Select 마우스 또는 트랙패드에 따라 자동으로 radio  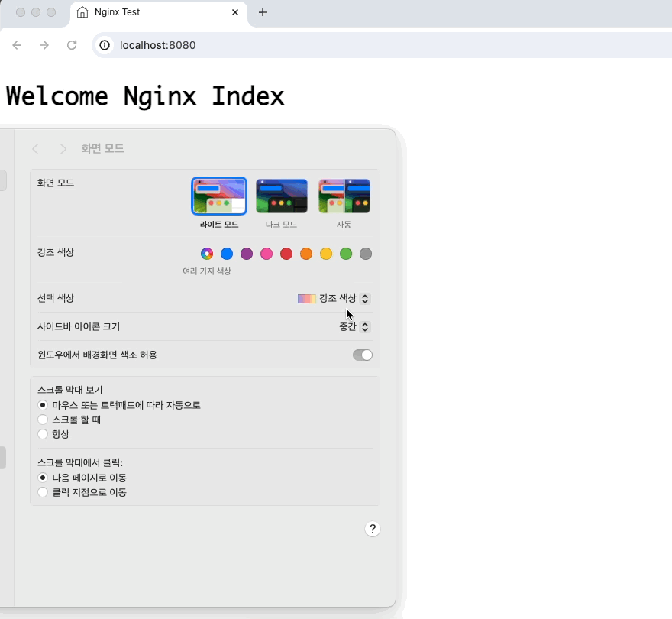click(43, 405)
